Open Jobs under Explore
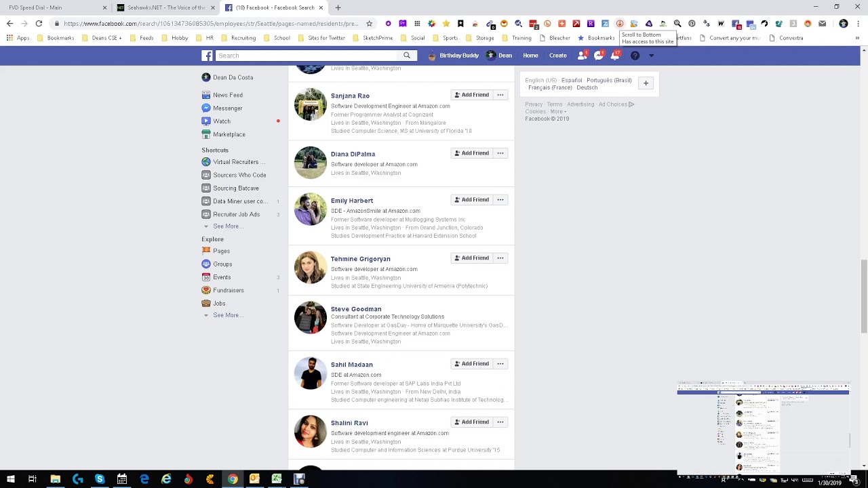Screen dimensions: 868x488 tap(214, 304)
